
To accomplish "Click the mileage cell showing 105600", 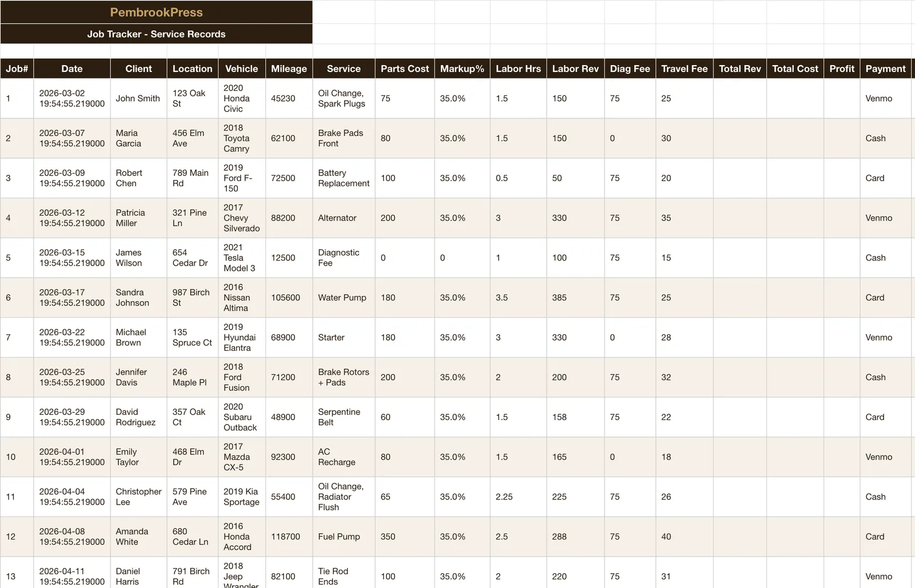I will click(x=289, y=298).
